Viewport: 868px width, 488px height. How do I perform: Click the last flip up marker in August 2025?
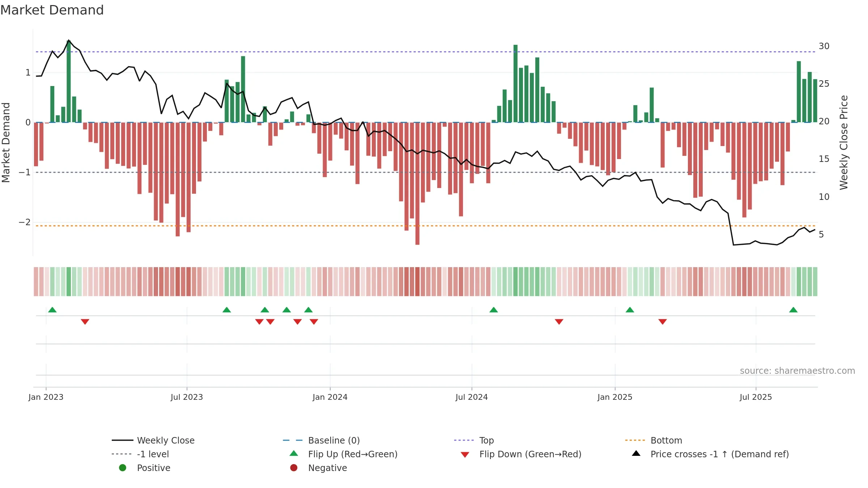(793, 310)
